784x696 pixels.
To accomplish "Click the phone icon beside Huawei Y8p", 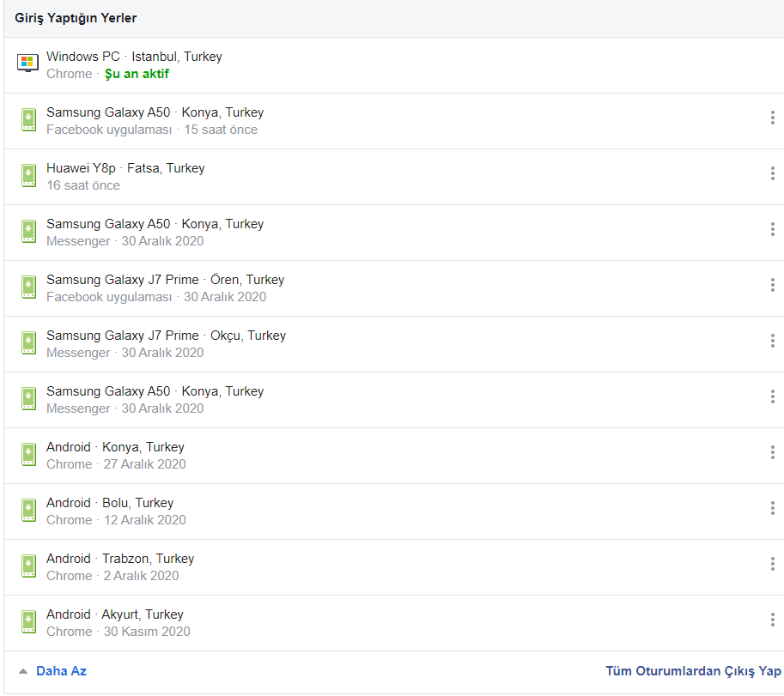I will tap(28, 176).
